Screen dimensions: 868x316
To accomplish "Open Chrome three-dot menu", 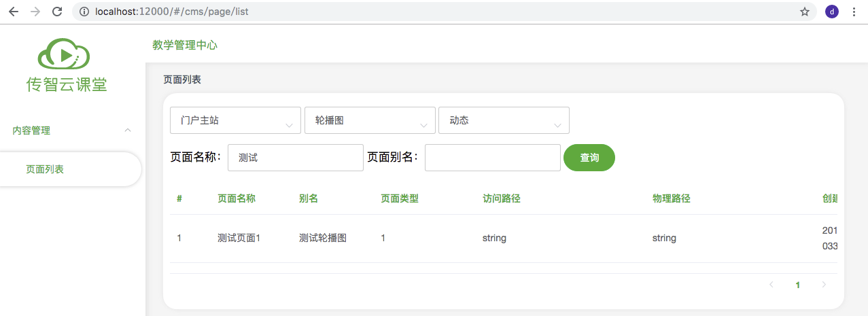I will click(x=854, y=12).
